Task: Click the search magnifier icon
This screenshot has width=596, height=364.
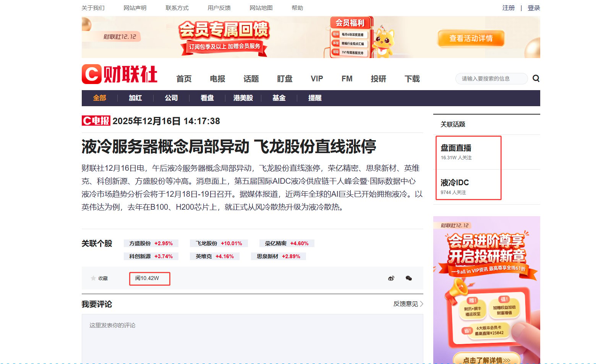Action: point(536,78)
